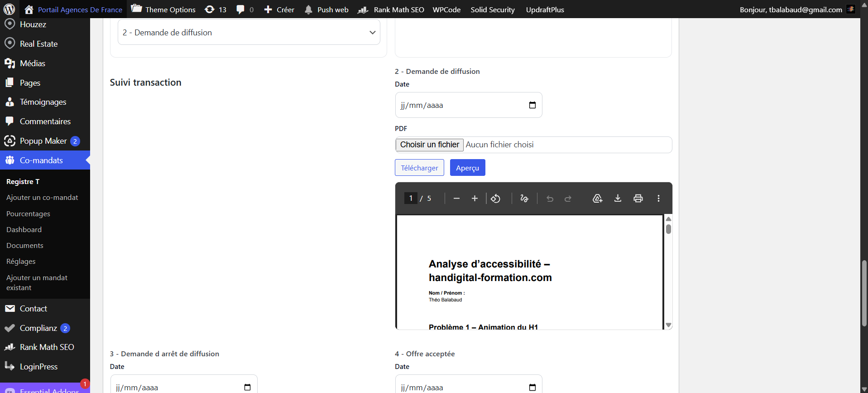Click the Télécharger button
Viewport: 868px width, 393px height.
tap(419, 168)
